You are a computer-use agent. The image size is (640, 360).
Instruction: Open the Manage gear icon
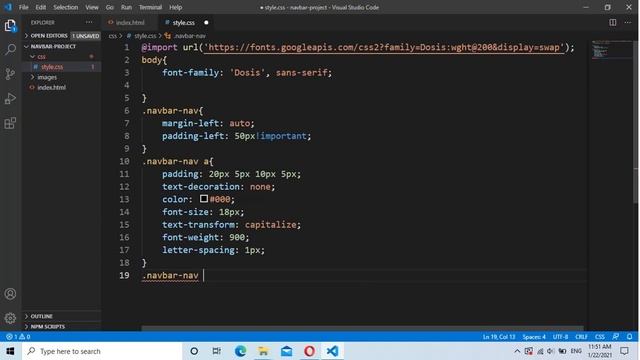click(10, 318)
